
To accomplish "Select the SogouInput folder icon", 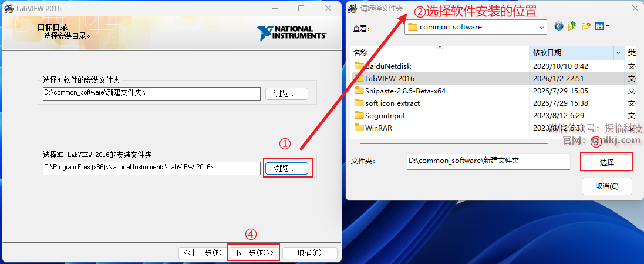I will [359, 116].
